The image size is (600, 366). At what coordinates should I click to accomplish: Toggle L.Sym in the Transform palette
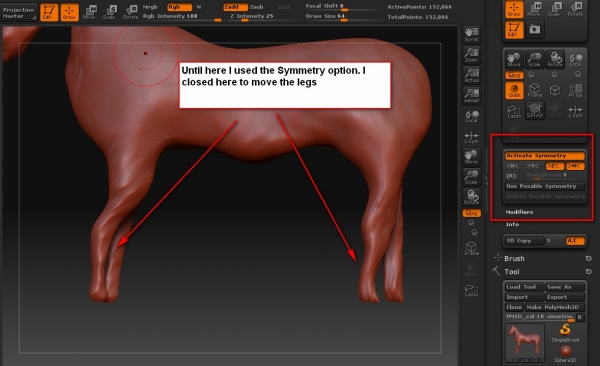(x=575, y=111)
